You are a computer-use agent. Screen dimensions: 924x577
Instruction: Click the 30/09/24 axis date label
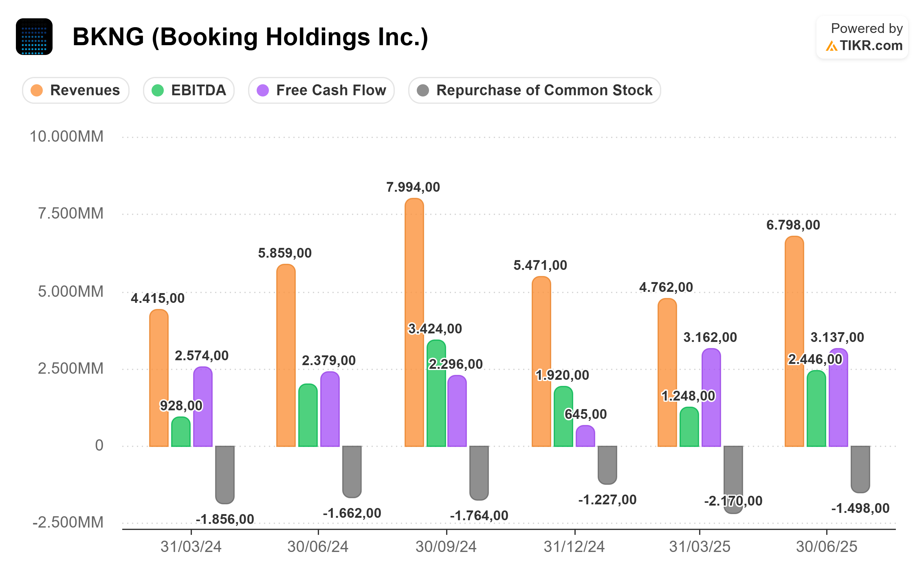pos(446,546)
